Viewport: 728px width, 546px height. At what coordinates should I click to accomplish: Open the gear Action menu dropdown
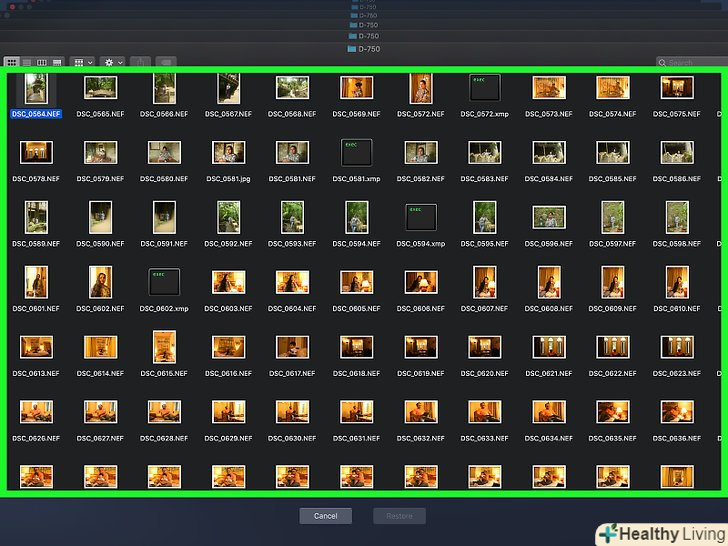click(113, 62)
